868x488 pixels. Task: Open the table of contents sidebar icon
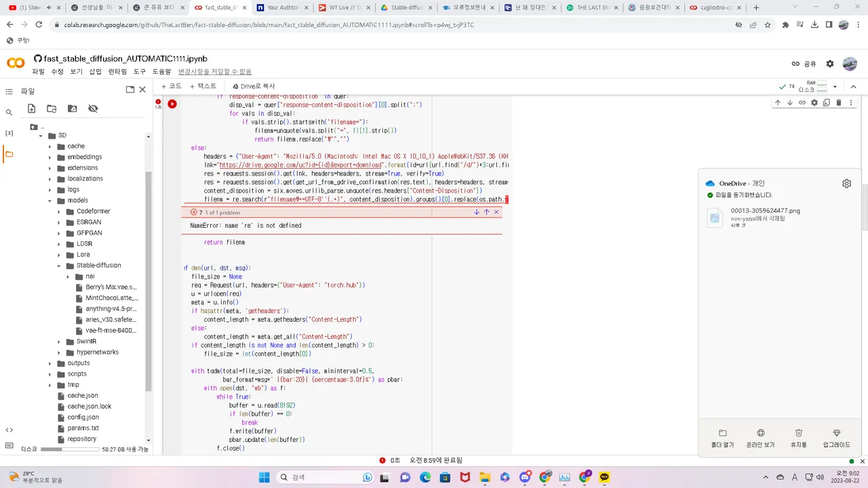click(9, 91)
